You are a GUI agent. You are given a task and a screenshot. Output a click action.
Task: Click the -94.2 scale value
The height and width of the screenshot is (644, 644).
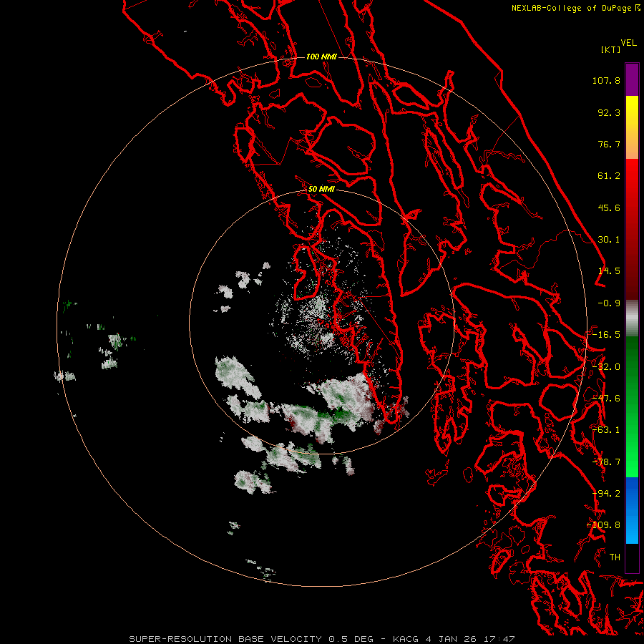tap(606, 494)
